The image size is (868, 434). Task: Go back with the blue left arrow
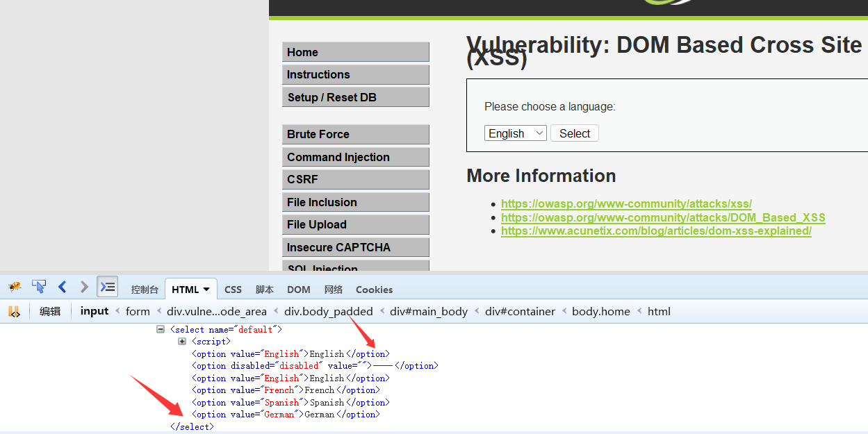[63, 286]
